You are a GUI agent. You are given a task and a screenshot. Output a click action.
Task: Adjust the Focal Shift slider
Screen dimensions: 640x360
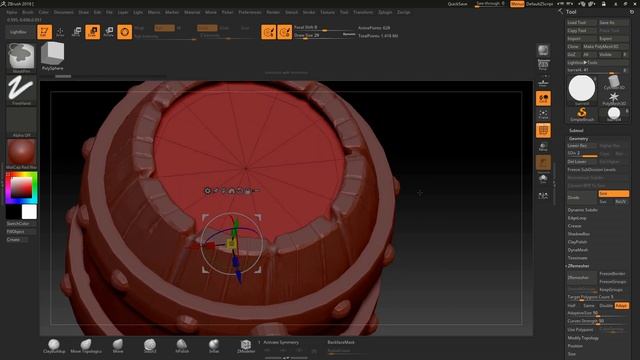click(324, 28)
